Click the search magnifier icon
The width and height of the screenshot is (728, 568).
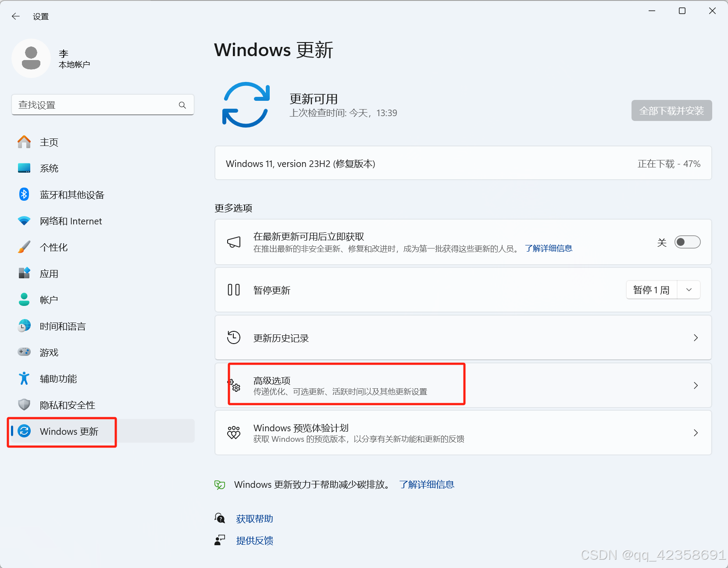182,105
